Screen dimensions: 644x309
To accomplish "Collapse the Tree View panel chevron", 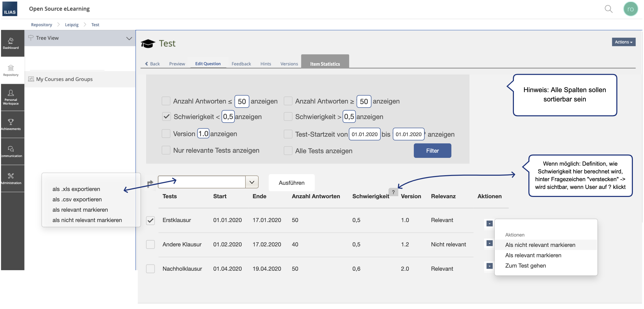I will click(x=129, y=38).
